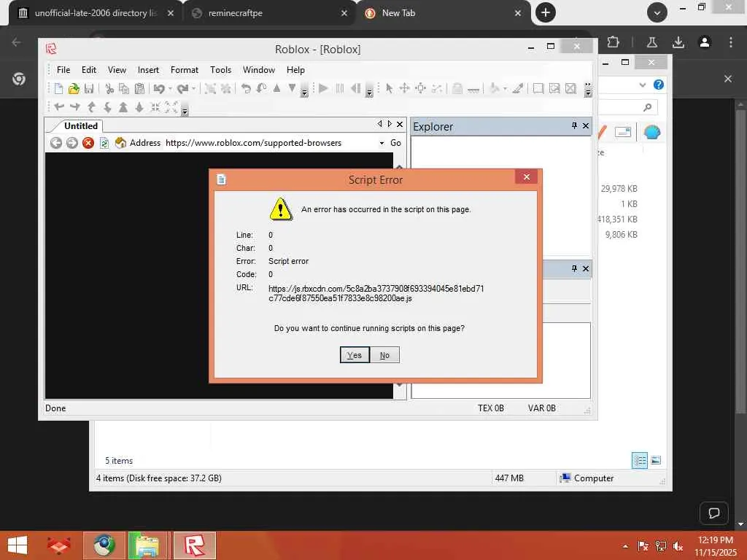Image resolution: width=747 pixels, height=560 pixels.
Task: Click the yellow warning triangle icon
Action: 281,209
